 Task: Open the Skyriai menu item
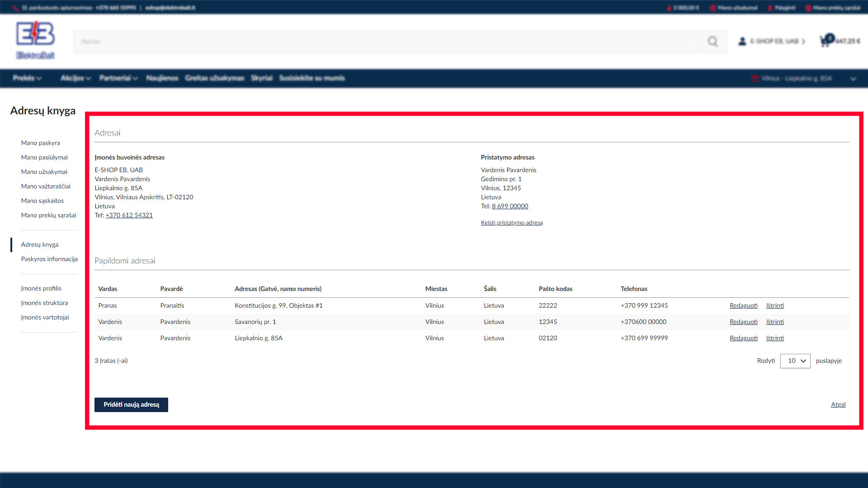[262, 78]
